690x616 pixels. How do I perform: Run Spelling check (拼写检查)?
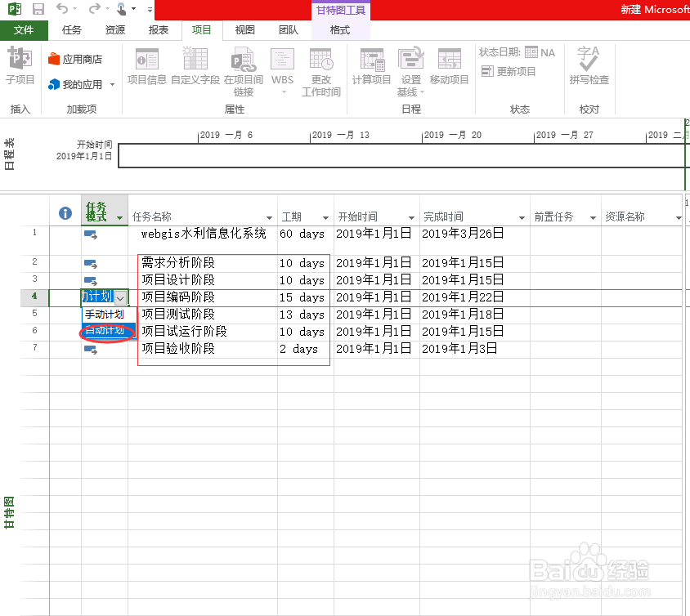point(589,66)
